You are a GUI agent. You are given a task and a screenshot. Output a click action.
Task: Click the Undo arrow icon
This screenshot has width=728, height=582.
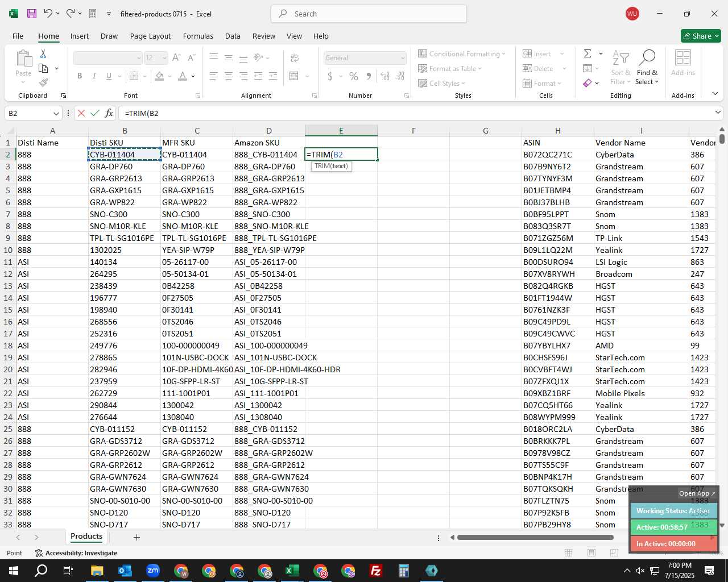click(48, 14)
